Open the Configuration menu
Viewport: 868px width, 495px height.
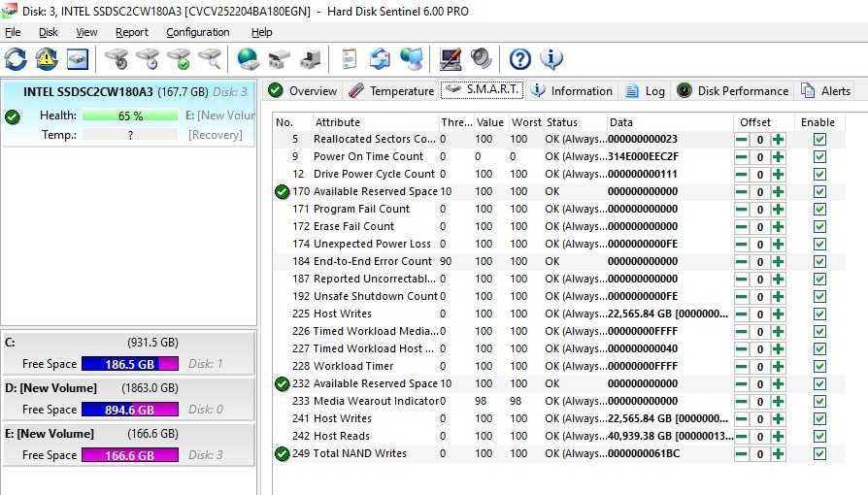point(198,32)
